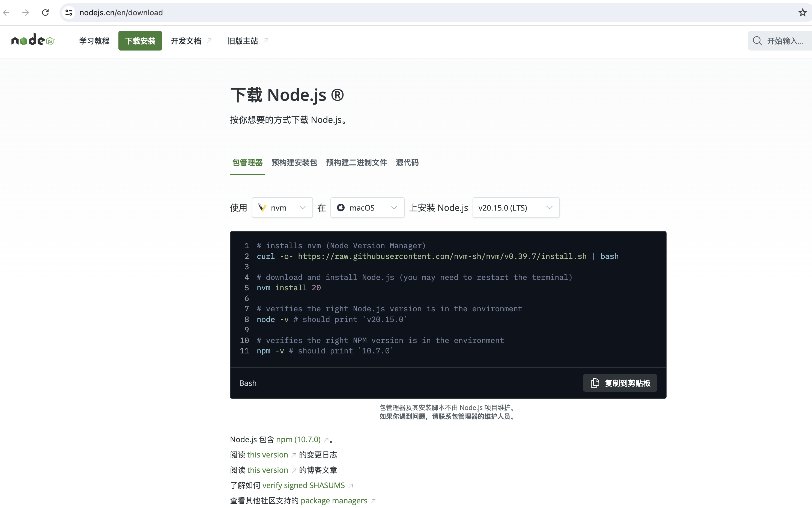Open 开发文档 navigation link
The height and width of the screenshot is (508, 812).
[x=191, y=41]
